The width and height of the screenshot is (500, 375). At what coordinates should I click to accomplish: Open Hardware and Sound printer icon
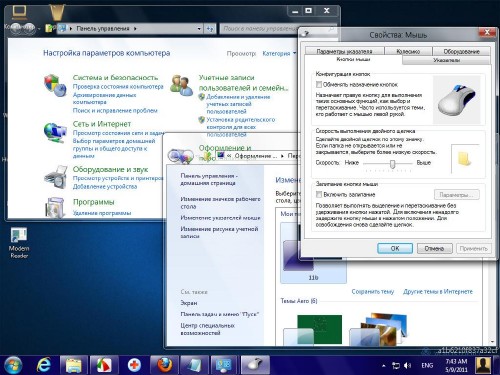tap(55, 177)
